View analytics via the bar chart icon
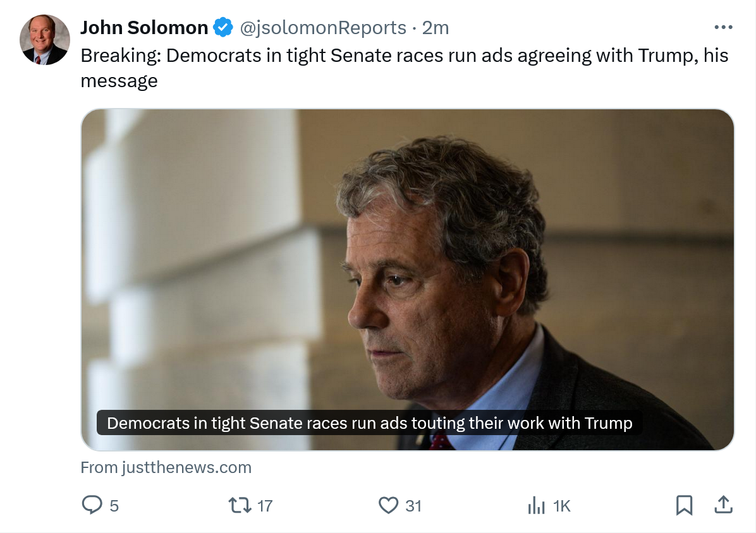756x533 pixels. tap(536, 505)
